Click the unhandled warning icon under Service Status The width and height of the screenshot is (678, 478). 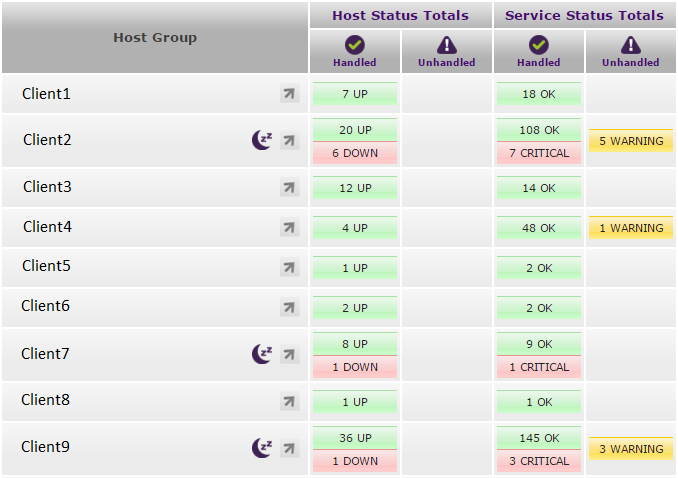tap(630, 45)
